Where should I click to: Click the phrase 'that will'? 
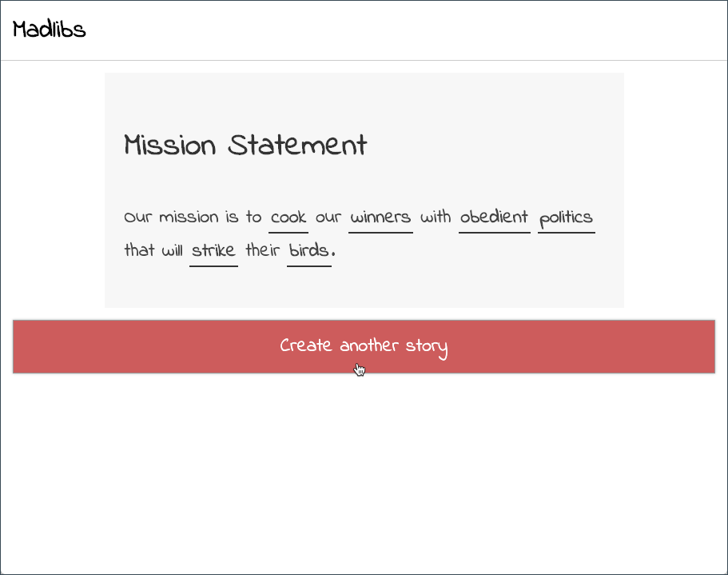(153, 250)
